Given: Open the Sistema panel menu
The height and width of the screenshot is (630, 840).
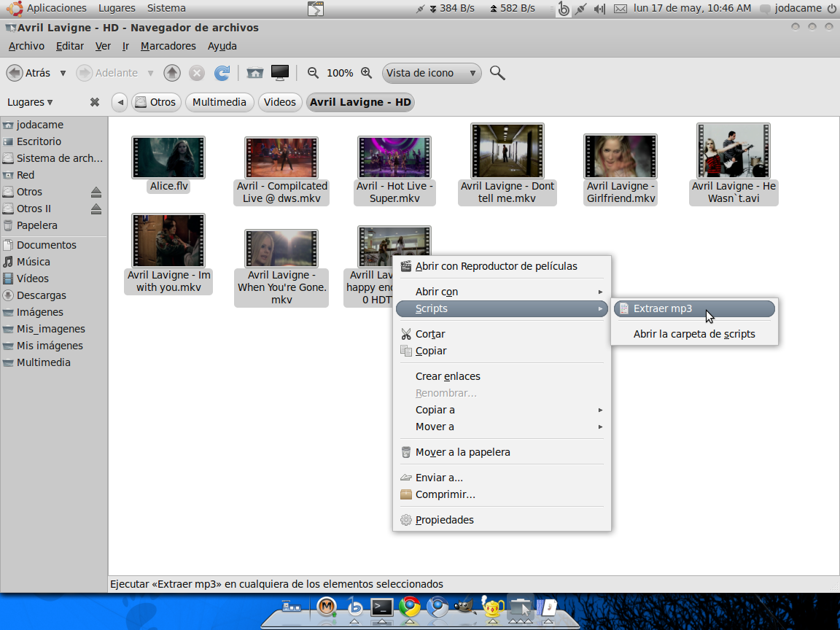Looking at the screenshot, I should pyautogui.click(x=166, y=8).
